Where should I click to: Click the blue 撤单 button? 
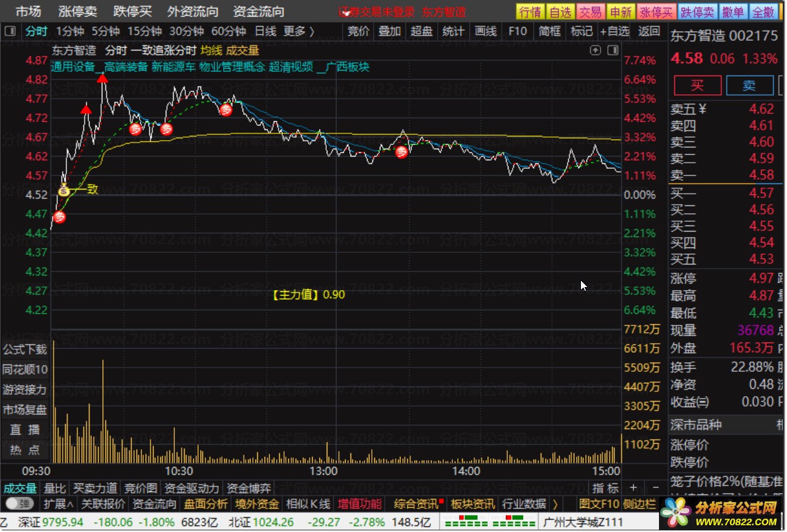click(x=733, y=12)
